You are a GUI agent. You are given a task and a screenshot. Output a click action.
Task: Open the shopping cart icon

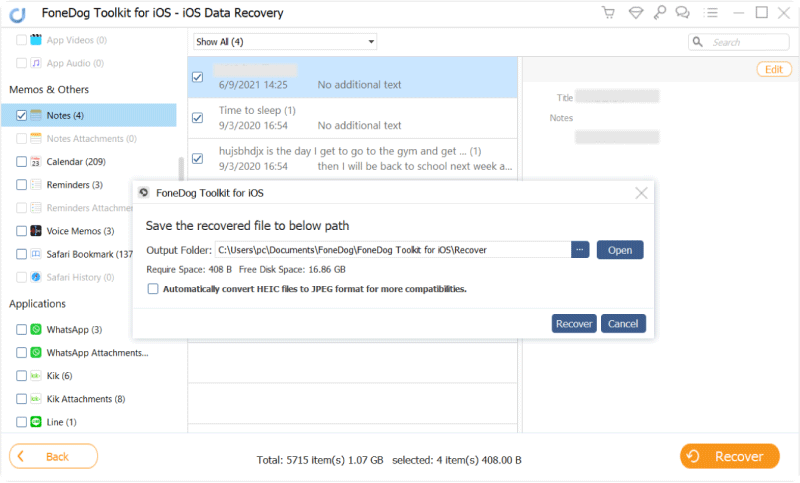click(608, 13)
